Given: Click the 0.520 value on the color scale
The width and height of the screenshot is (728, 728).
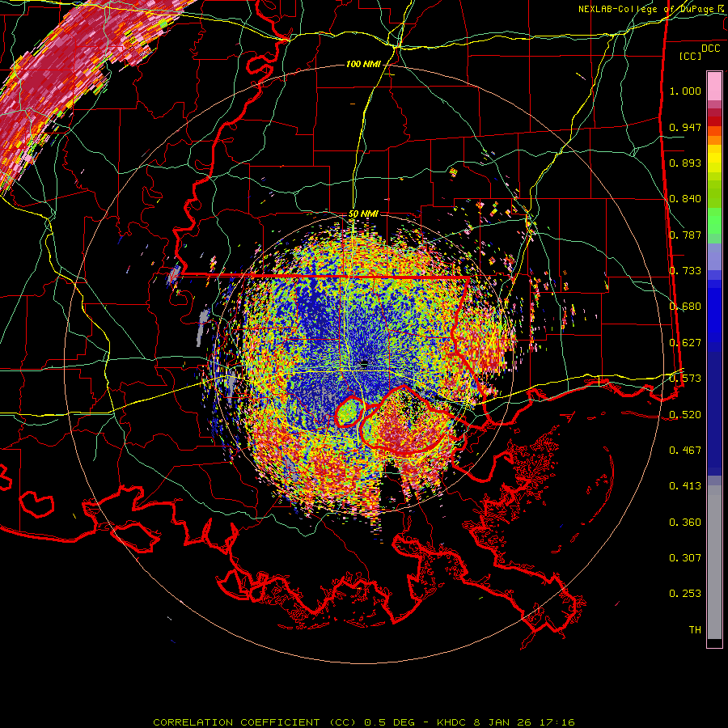Looking at the screenshot, I should tap(685, 414).
